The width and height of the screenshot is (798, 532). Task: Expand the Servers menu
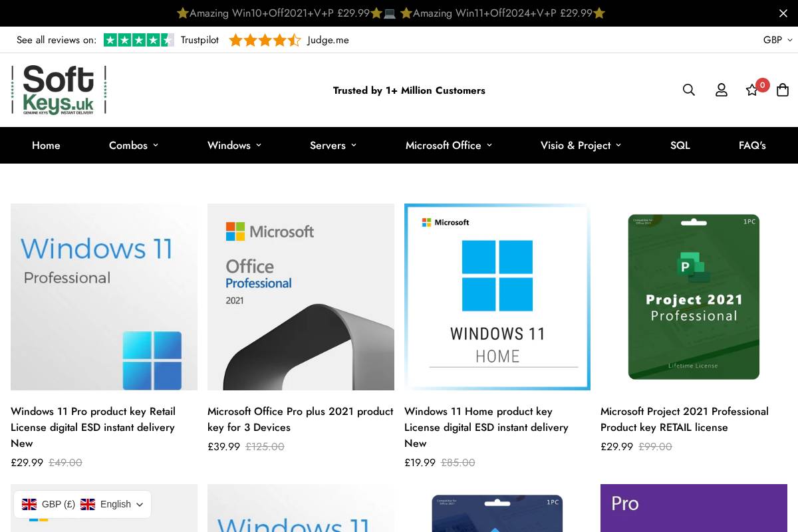333,145
